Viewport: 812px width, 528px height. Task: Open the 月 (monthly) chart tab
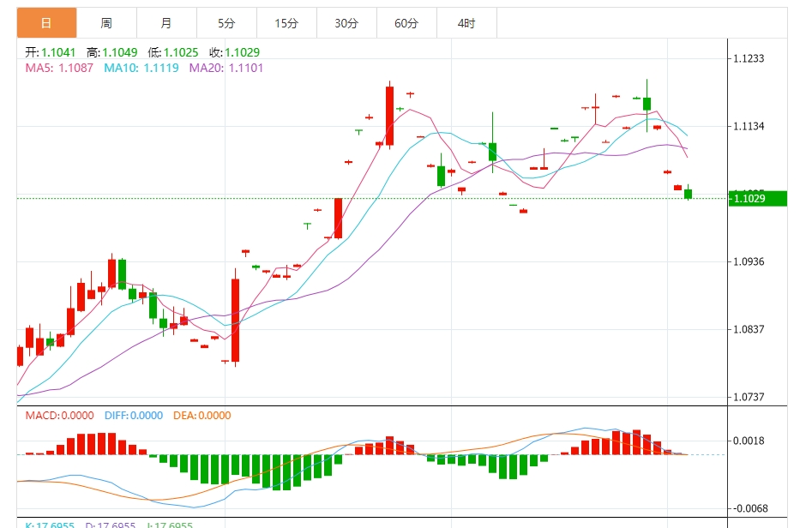point(166,23)
